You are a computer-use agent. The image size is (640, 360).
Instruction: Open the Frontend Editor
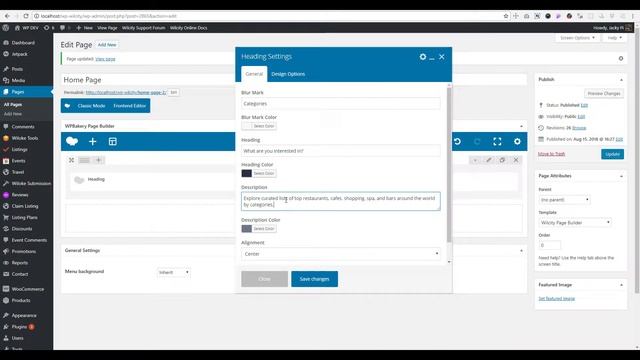click(x=129, y=106)
